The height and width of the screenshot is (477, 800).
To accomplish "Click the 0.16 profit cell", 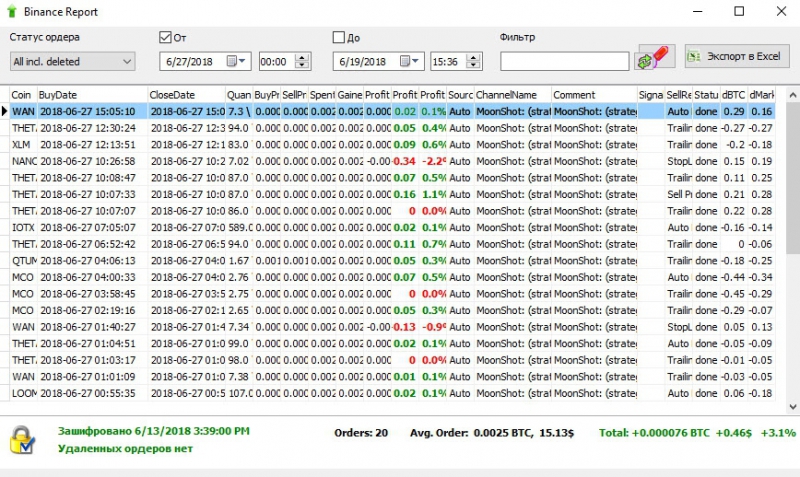I will (x=404, y=194).
